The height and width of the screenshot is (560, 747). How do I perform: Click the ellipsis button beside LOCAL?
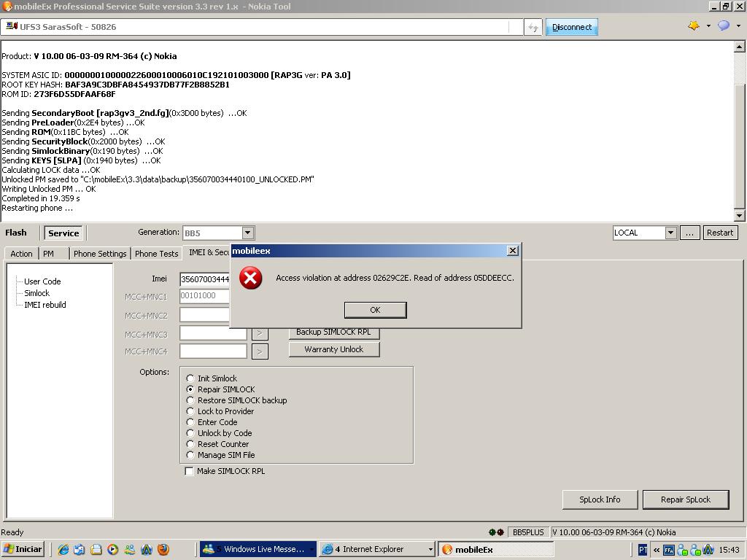point(689,233)
